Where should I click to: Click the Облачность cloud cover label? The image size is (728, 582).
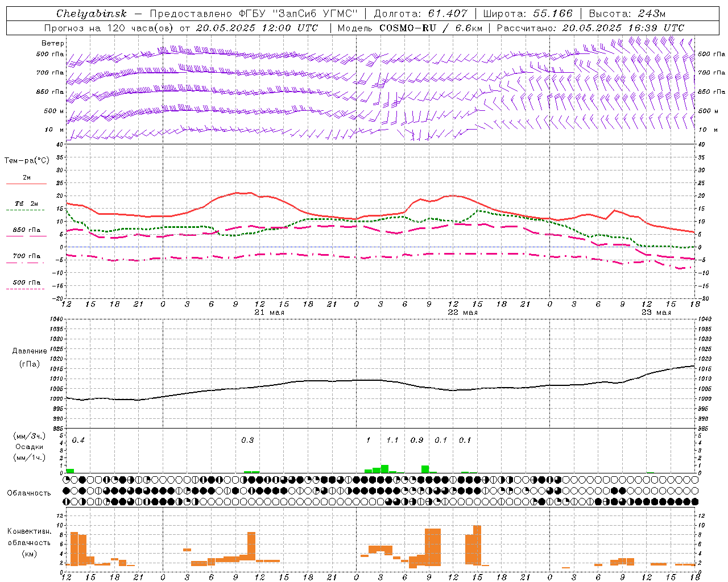[x=29, y=493]
